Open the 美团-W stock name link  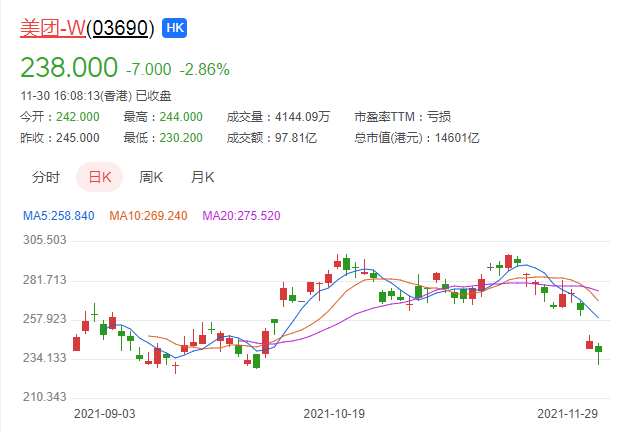pos(53,28)
